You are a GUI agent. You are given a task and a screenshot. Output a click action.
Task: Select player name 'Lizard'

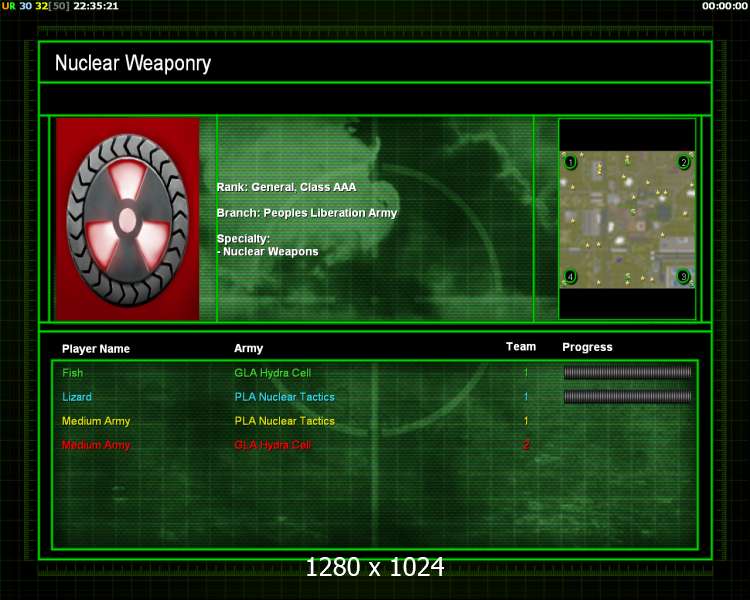pyautogui.click(x=77, y=397)
